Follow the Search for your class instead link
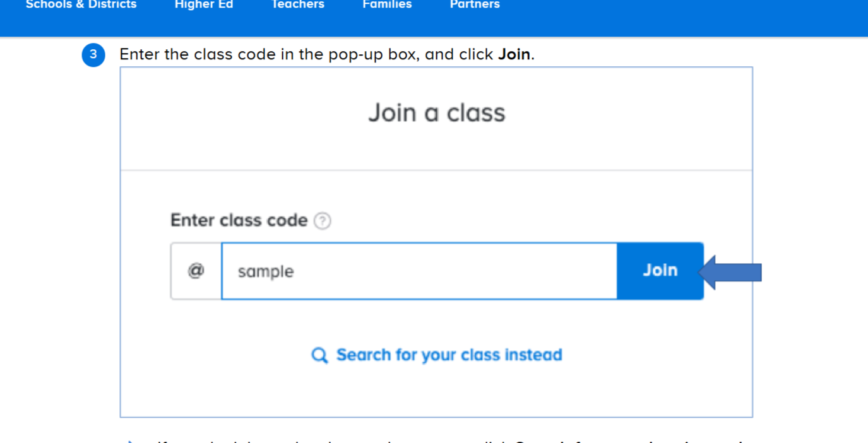Image resolution: width=868 pixels, height=443 pixels. click(x=449, y=355)
